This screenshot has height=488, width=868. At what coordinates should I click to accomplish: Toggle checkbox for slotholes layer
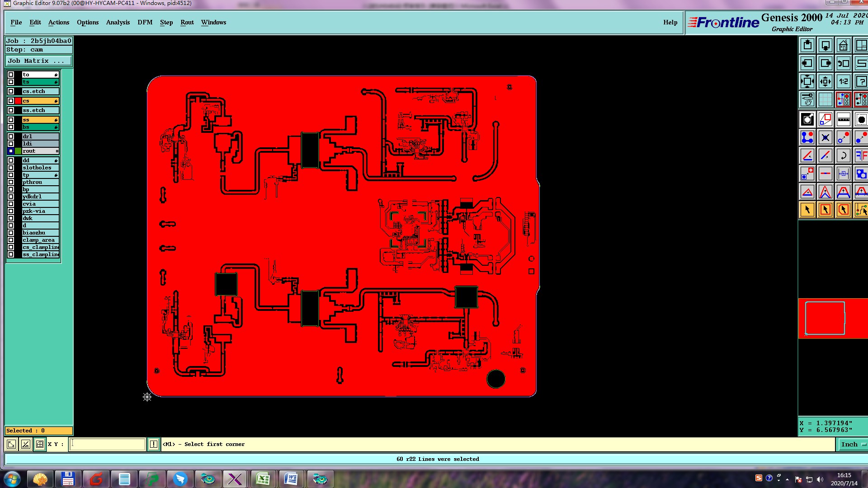click(x=11, y=168)
